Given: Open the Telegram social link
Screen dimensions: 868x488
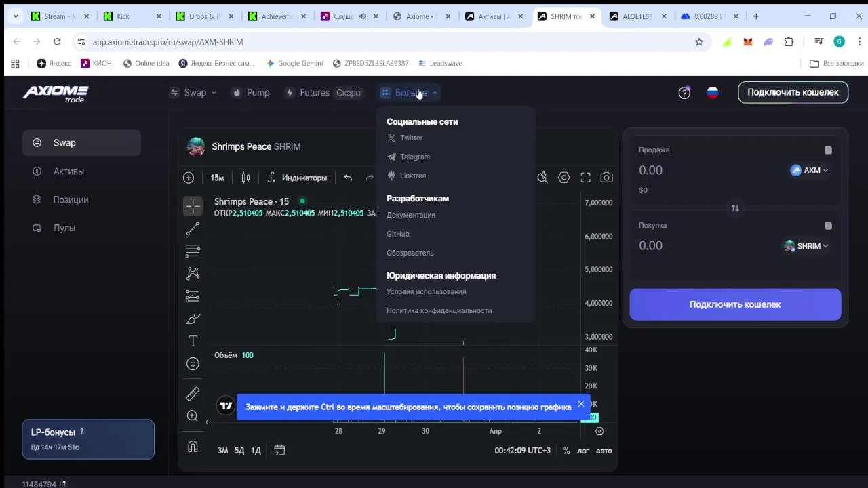Looking at the screenshot, I should point(408,157).
